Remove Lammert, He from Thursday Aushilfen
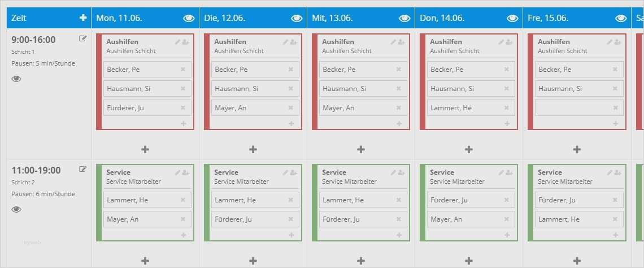Screen dimensions: 644x268 (x=506, y=107)
